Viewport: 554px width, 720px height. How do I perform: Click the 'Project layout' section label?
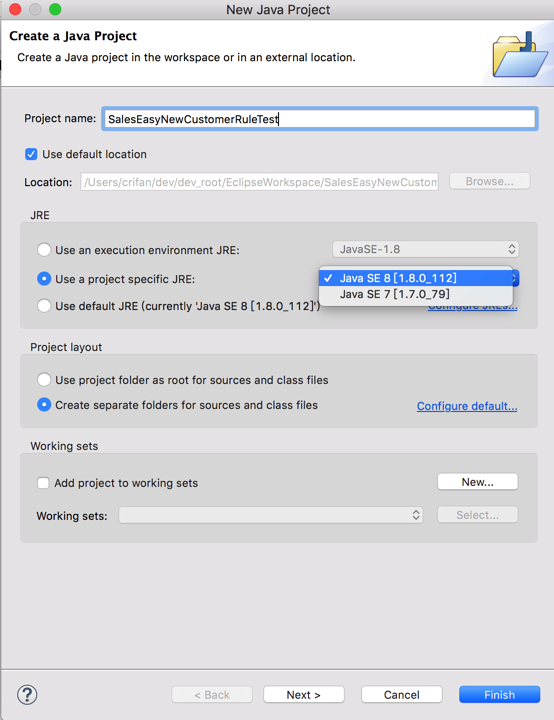pyautogui.click(x=66, y=347)
